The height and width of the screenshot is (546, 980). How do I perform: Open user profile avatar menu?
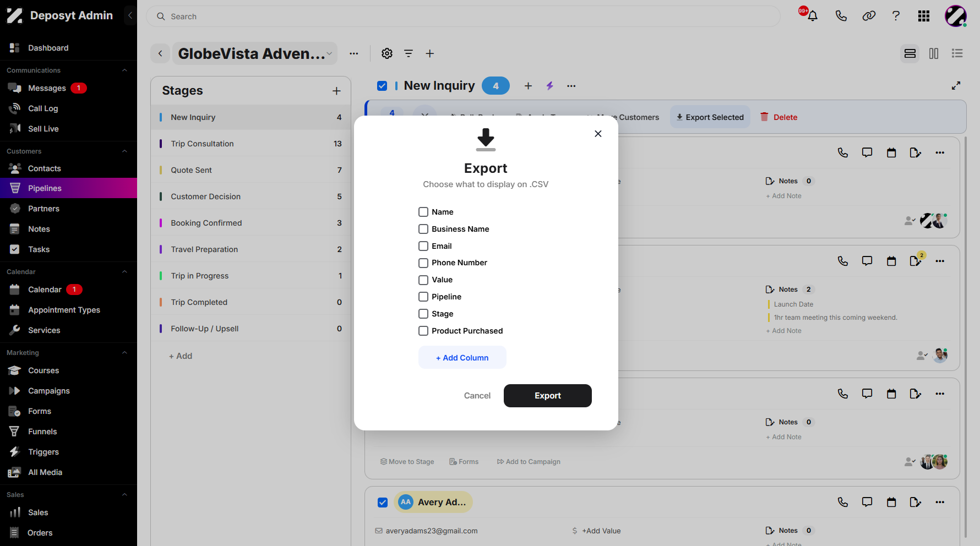pos(956,16)
